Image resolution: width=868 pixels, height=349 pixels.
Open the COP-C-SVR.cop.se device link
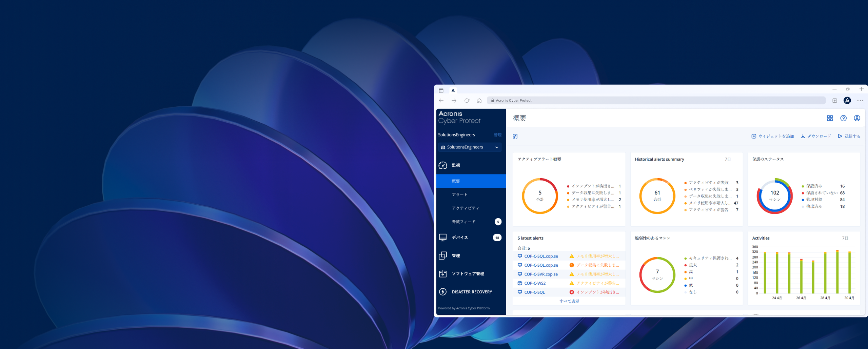(541, 274)
